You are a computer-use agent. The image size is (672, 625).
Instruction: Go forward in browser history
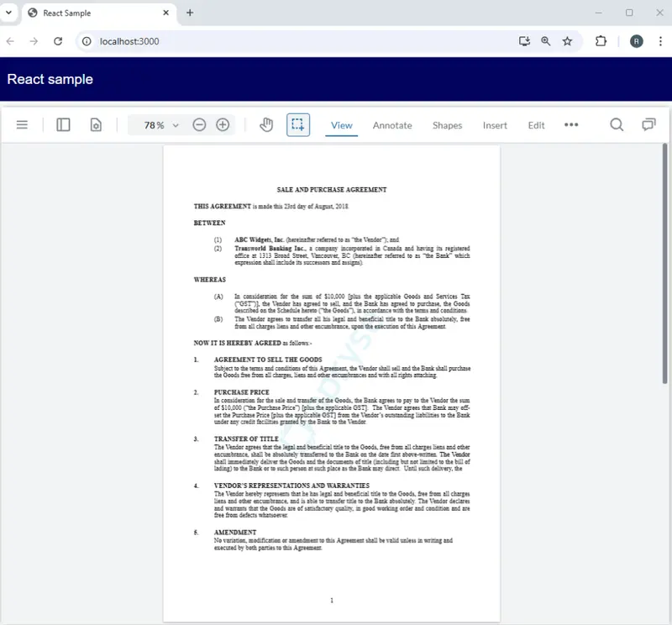click(34, 41)
